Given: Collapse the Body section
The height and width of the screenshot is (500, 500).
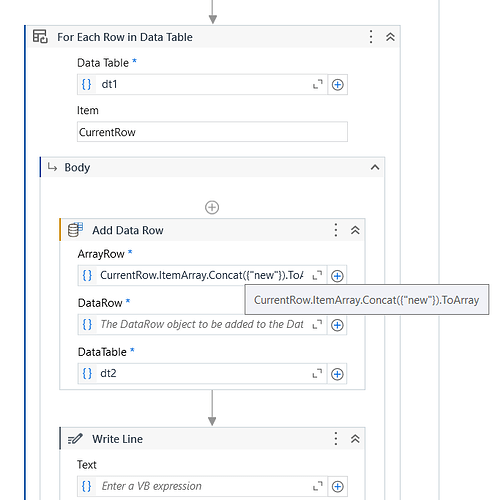Looking at the screenshot, I should pyautogui.click(x=375, y=167).
